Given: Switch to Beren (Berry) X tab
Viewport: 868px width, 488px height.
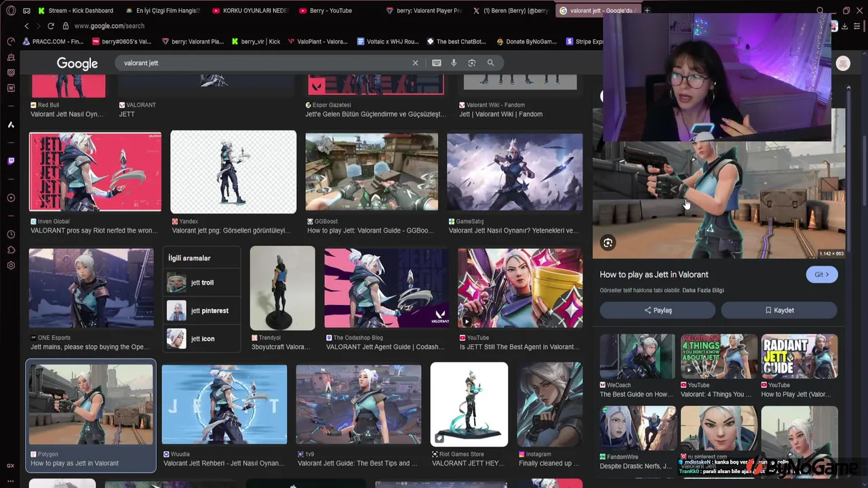Looking at the screenshot, I should point(511,11).
